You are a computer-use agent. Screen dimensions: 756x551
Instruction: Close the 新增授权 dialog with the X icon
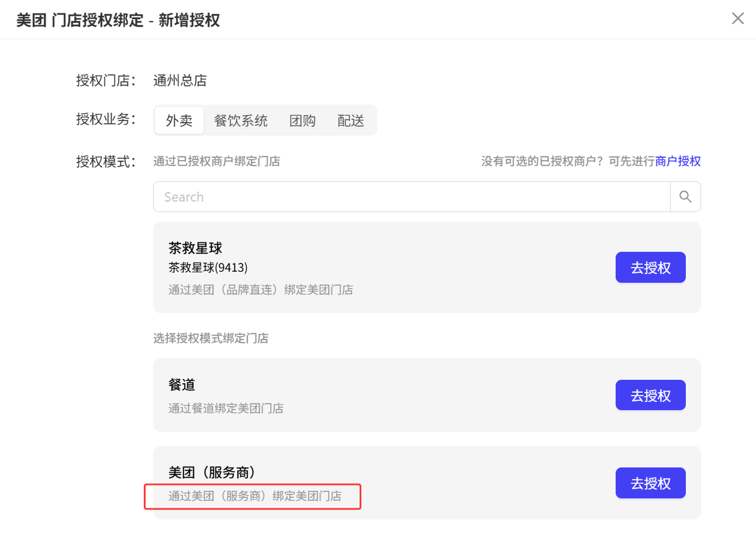pos(738,18)
